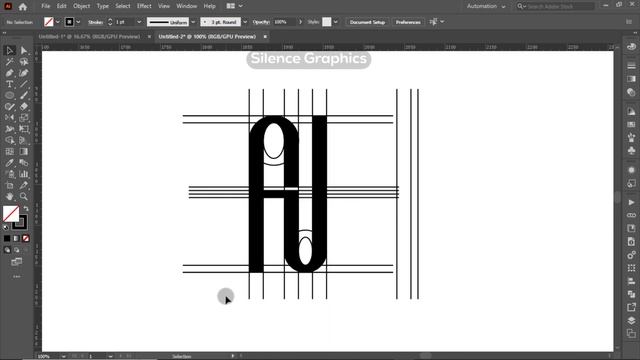Select the Zoom tool
Viewport: 640px width, 360px height.
click(24, 196)
